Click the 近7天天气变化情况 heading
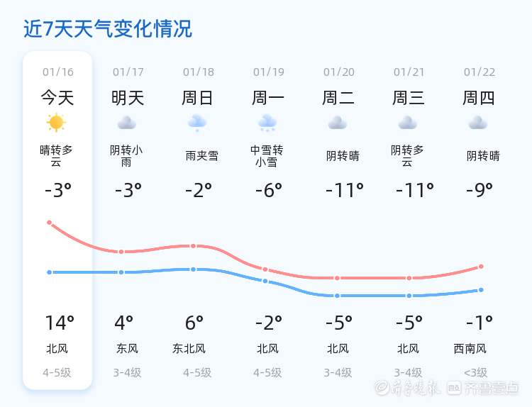The height and width of the screenshot is (407, 532). pyautogui.click(x=108, y=29)
